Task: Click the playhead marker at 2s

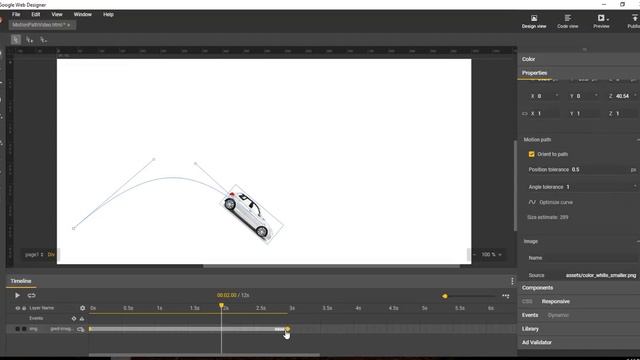Action: coord(221,305)
